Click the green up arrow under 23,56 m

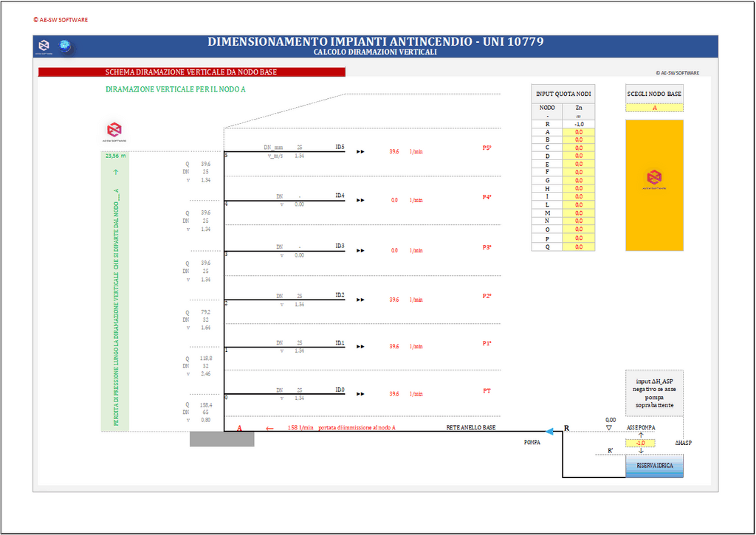coord(114,171)
